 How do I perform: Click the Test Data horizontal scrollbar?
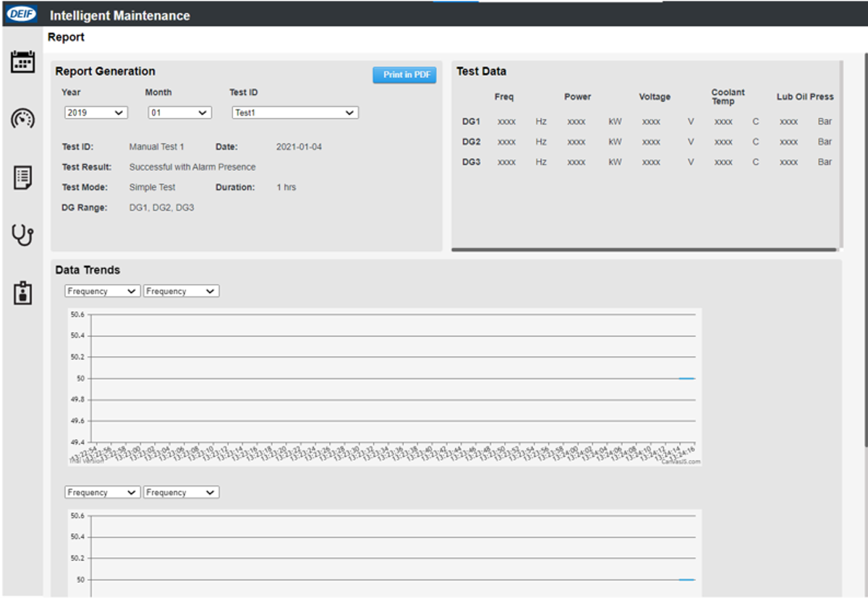click(644, 249)
